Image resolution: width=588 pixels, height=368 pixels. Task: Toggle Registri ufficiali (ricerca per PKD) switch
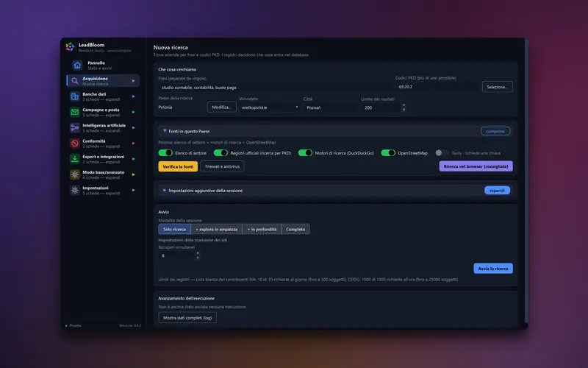point(220,153)
